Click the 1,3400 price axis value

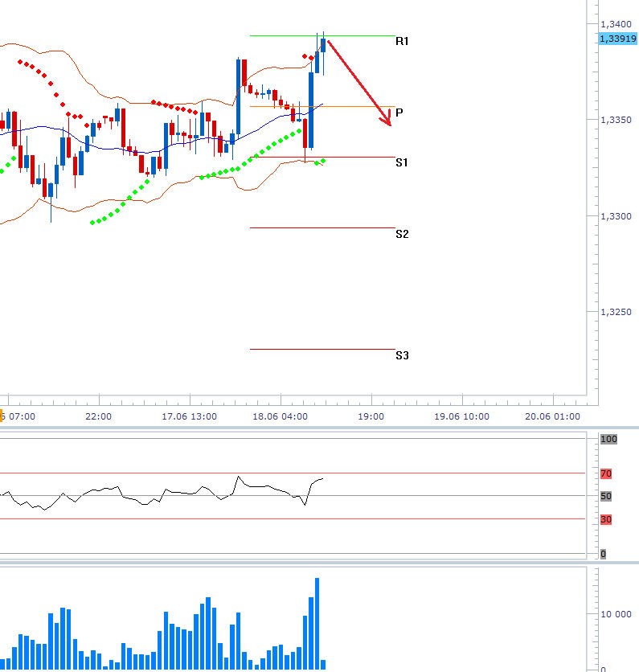[616, 24]
